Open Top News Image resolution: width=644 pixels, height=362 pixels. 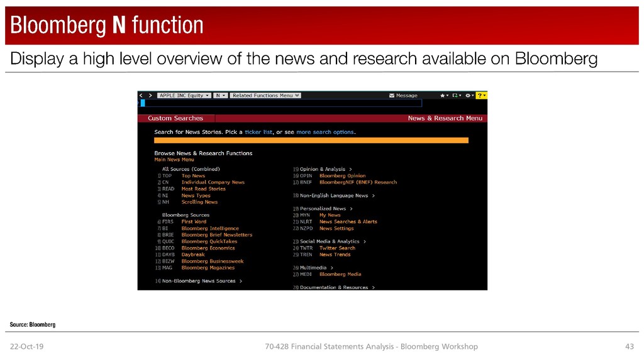tap(193, 176)
